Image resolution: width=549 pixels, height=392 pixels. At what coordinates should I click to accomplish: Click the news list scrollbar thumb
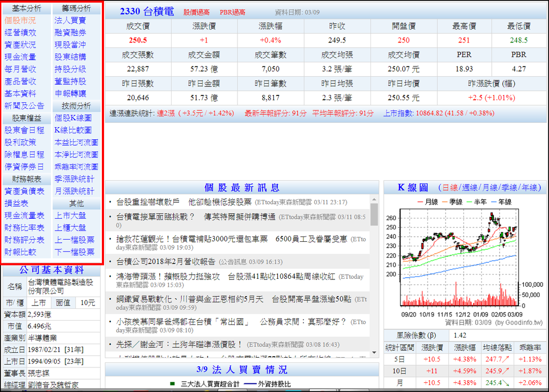point(374,215)
